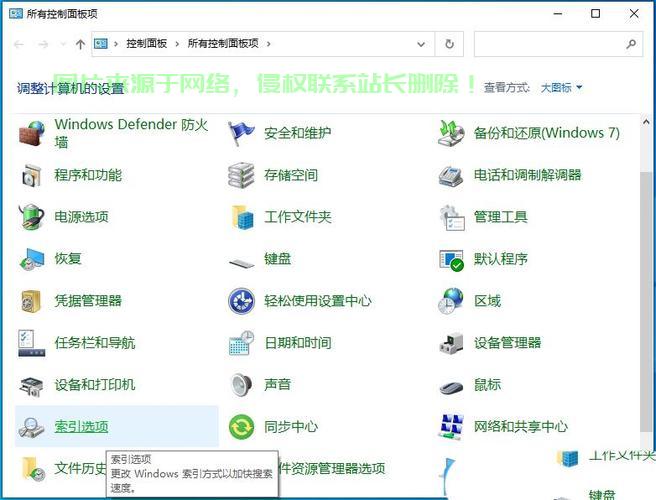Screen dimensions: 656x500
Task: Click 同步中心 link text
Action: click(291, 426)
